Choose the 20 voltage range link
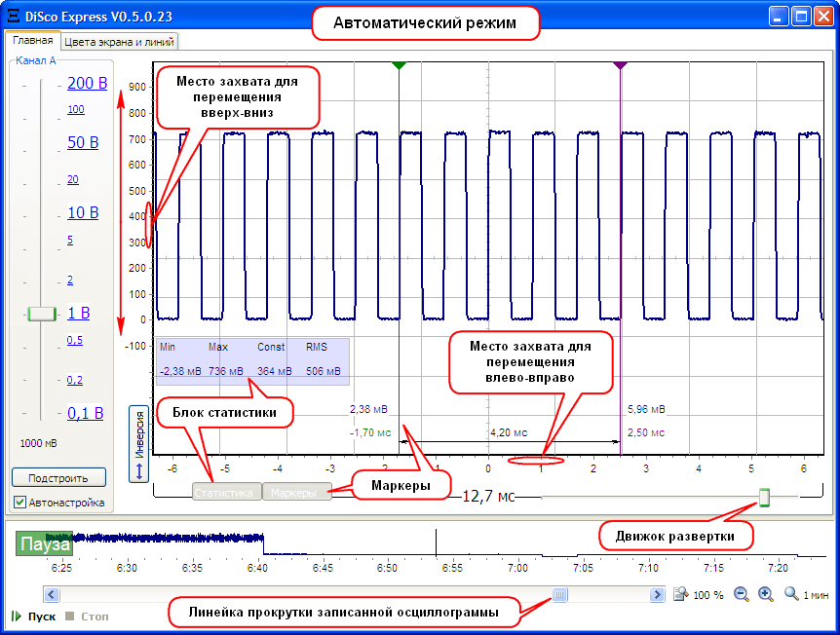 73,179
